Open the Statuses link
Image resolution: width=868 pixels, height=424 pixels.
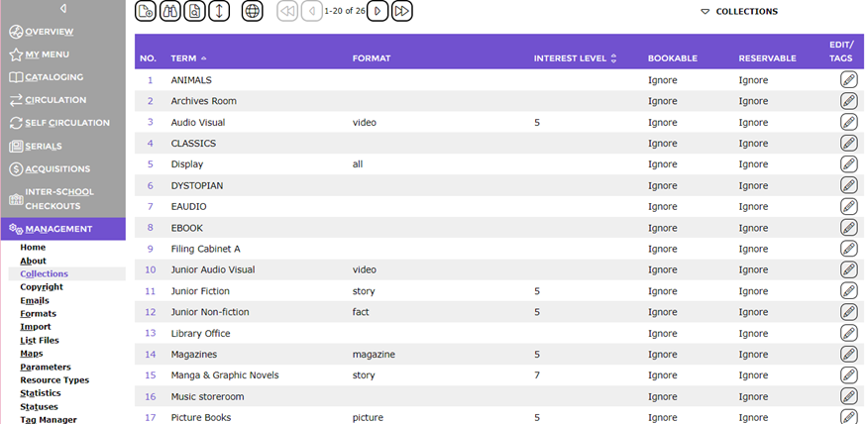pyautogui.click(x=39, y=407)
